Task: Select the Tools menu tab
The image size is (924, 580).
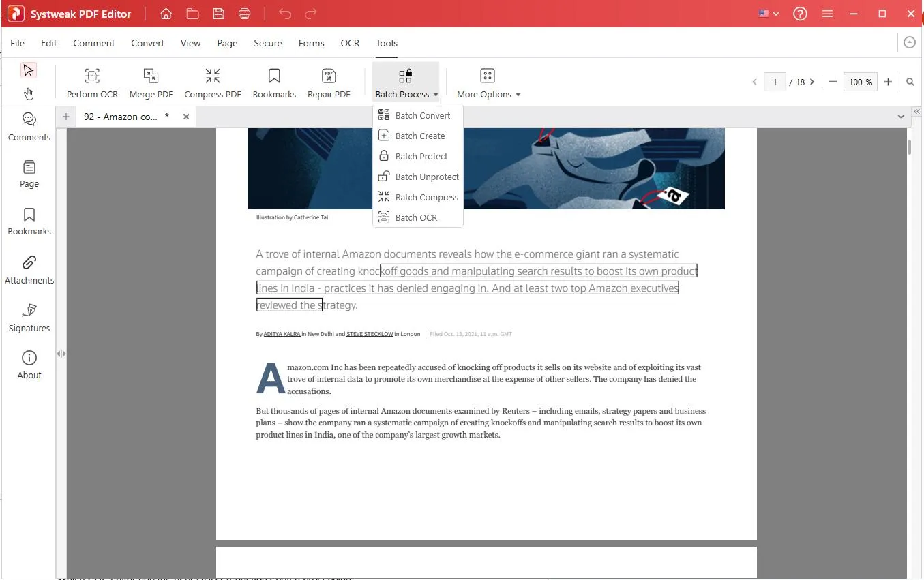Action: [x=387, y=43]
